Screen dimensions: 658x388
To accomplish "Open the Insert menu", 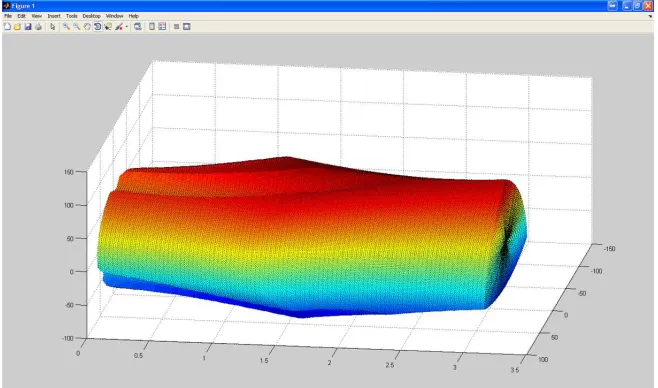I will (54, 16).
